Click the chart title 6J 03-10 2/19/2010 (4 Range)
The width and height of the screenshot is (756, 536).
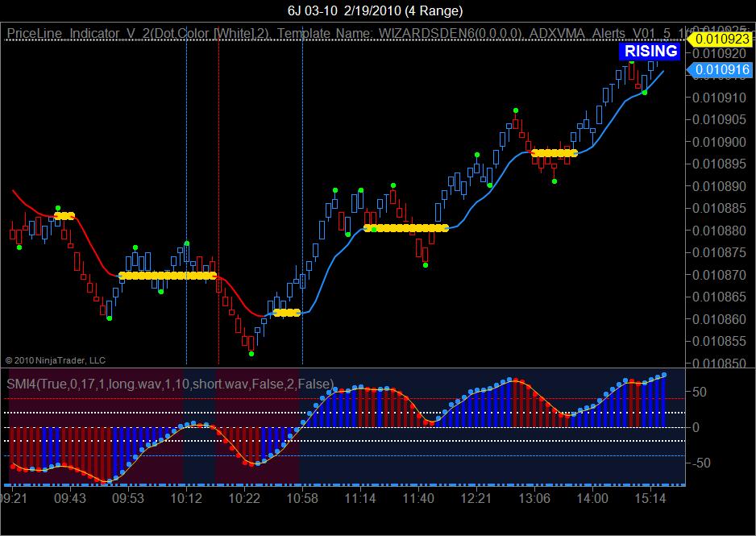pos(375,10)
